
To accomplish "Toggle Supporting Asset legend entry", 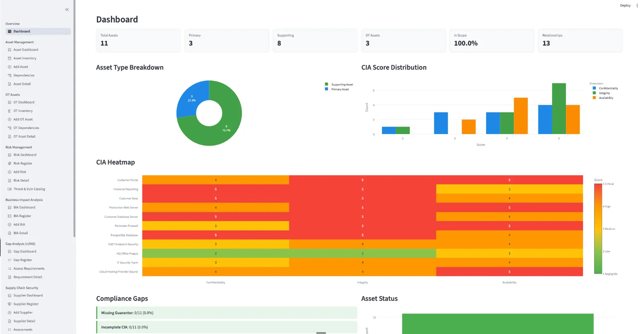I will [339, 84].
